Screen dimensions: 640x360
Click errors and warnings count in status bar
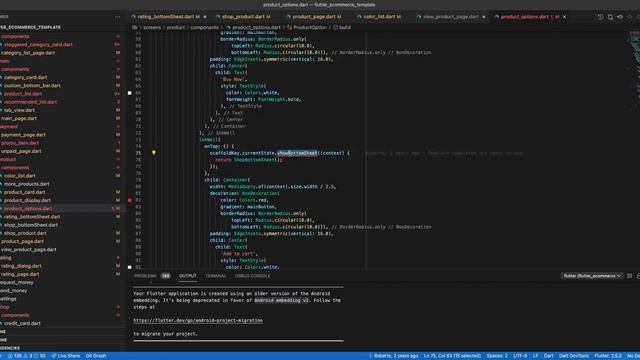[27, 356]
